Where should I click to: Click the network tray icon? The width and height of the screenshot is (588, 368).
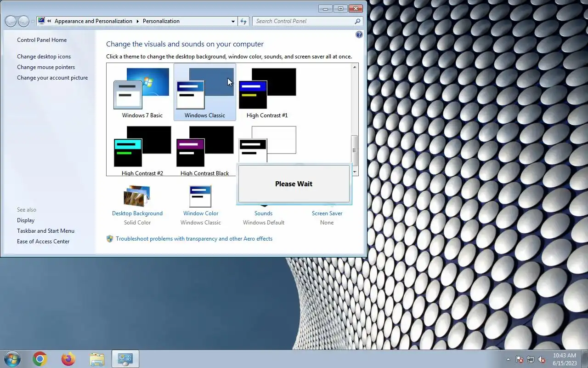pos(531,359)
